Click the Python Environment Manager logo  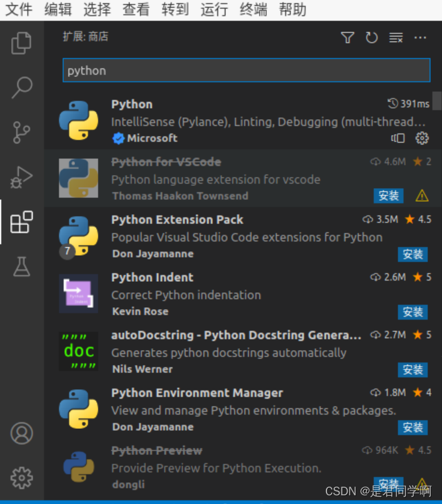(x=78, y=409)
